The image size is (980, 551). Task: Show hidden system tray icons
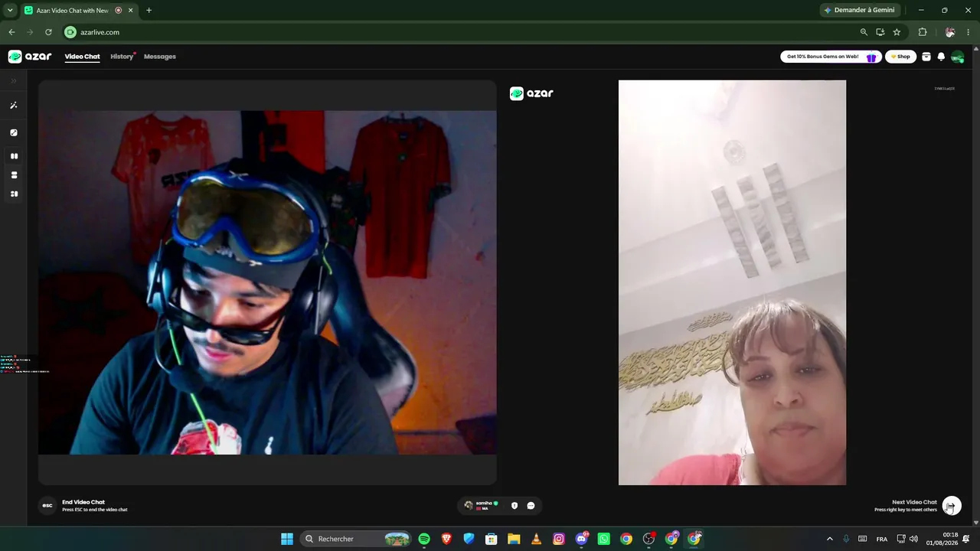coord(829,539)
